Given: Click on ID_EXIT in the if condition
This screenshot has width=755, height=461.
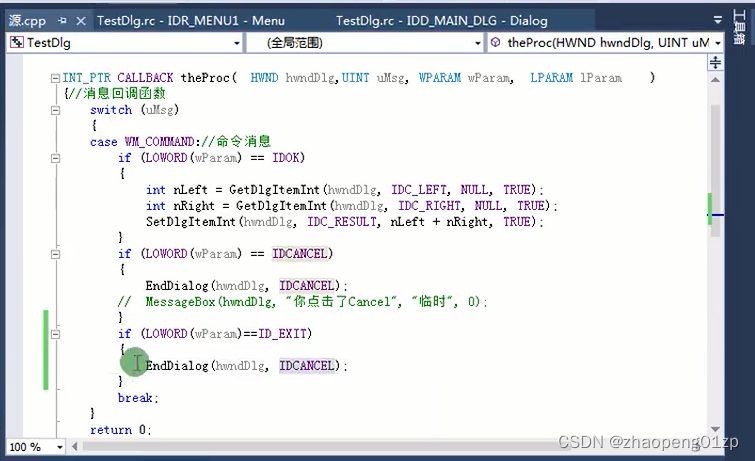Looking at the screenshot, I should point(282,334).
